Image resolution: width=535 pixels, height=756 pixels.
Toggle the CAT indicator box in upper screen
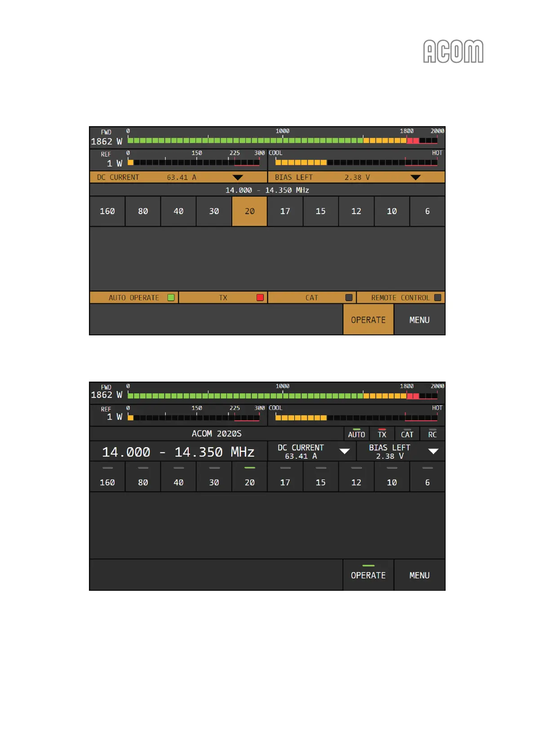pyautogui.click(x=349, y=298)
